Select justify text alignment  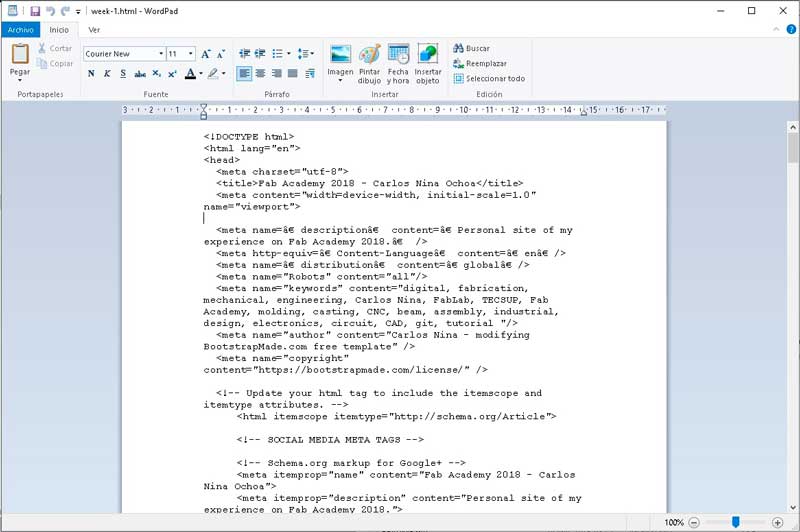point(292,73)
